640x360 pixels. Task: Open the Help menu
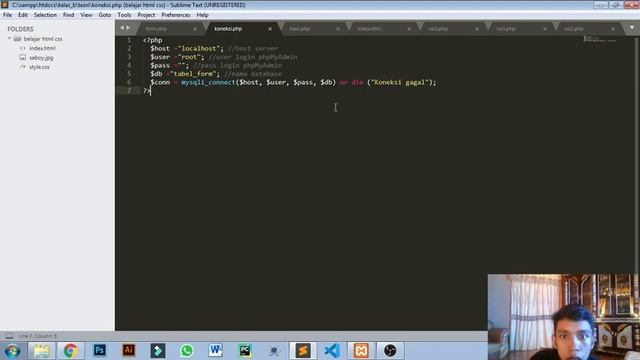pyautogui.click(x=202, y=15)
